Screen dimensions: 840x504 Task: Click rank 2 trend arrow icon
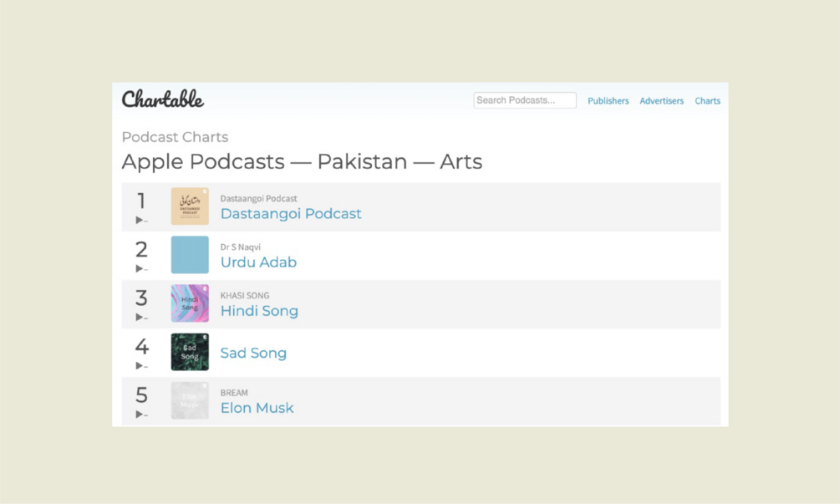point(141,269)
